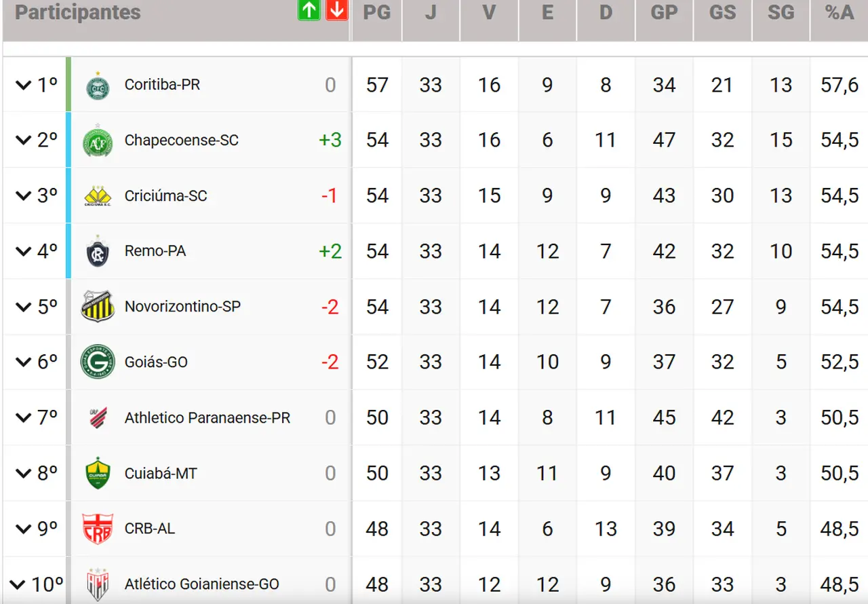The width and height of the screenshot is (868, 604).
Task: Click the Chapecoense-SC club crest
Action: point(98,141)
